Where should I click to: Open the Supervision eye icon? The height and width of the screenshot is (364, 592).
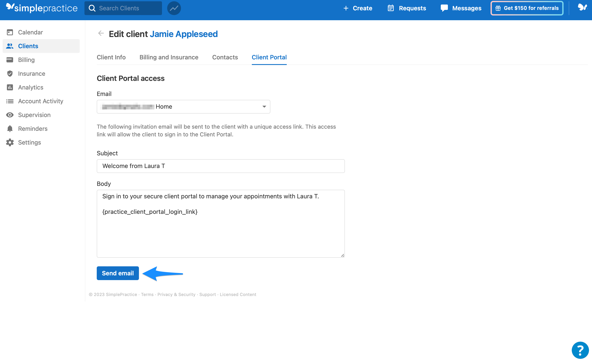tap(10, 115)
